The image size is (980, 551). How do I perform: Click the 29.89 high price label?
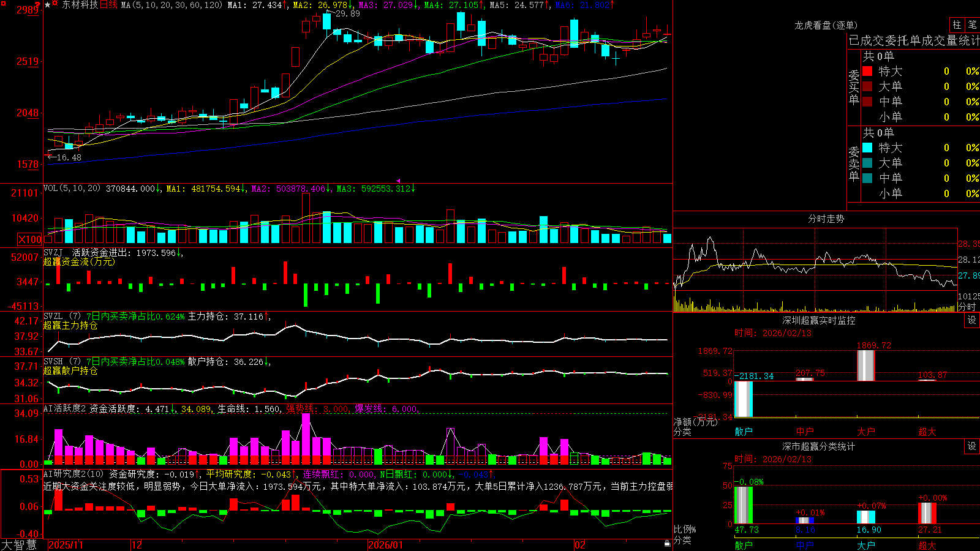(x=347, y=13)
